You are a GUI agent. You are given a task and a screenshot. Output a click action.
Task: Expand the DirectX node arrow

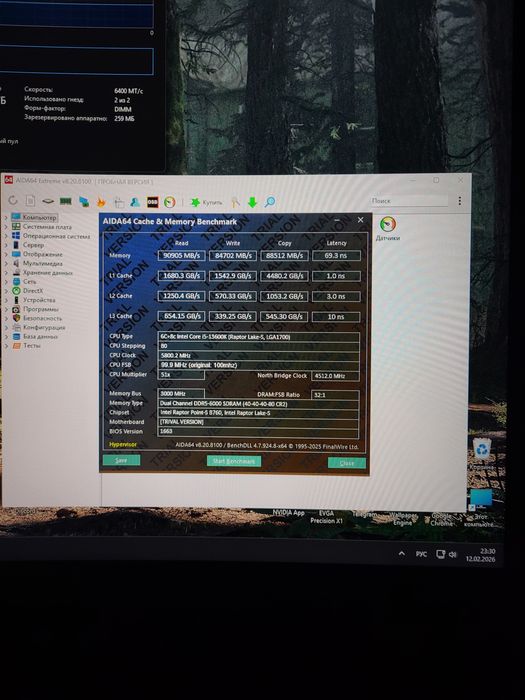(6, 291)
